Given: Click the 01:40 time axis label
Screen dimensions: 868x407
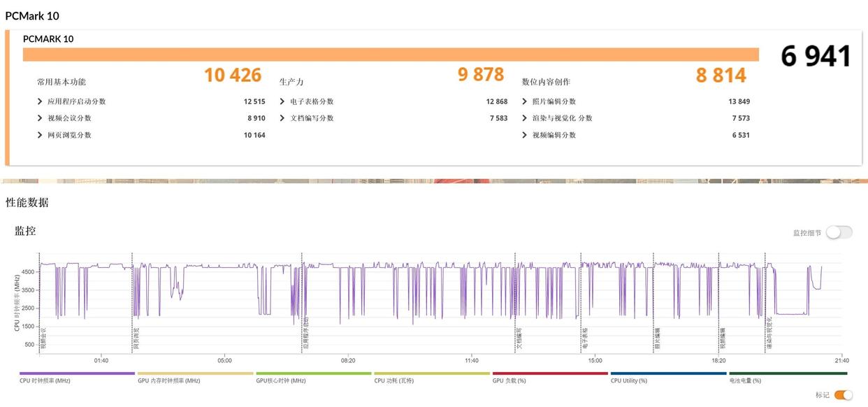Looking at the screenshot, I should (x=101, y=361).
